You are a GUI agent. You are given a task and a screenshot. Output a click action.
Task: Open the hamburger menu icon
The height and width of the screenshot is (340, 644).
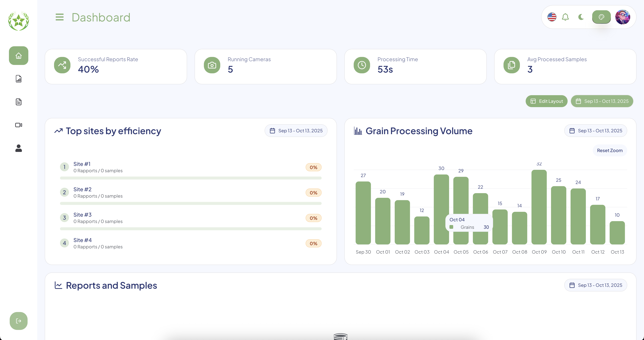click(x=59, y=17)
